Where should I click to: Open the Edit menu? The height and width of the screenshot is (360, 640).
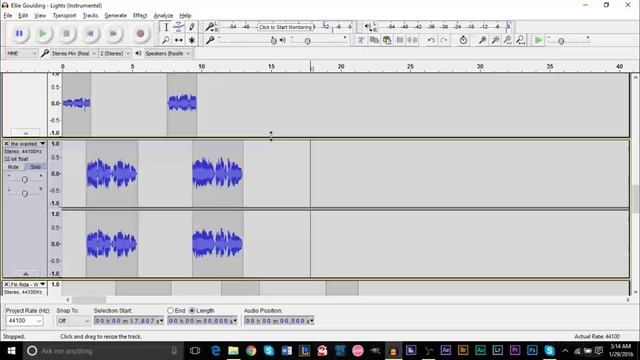pos(23,16)
